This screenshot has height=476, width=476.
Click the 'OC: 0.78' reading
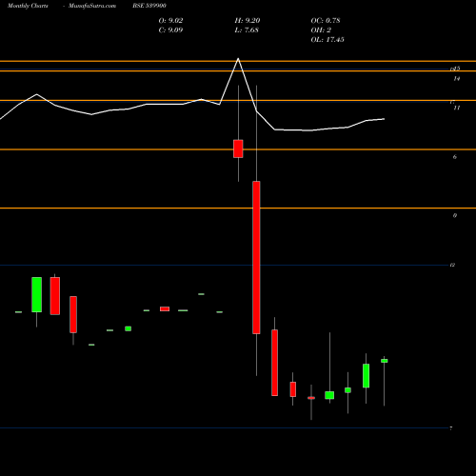coord(326,21)
